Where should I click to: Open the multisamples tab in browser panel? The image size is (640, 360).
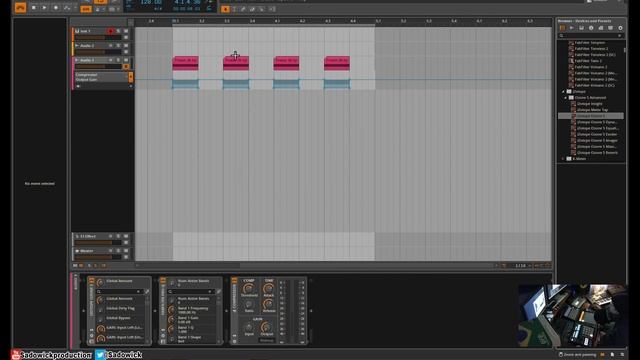pyautogui.click(x=582, y=28)
